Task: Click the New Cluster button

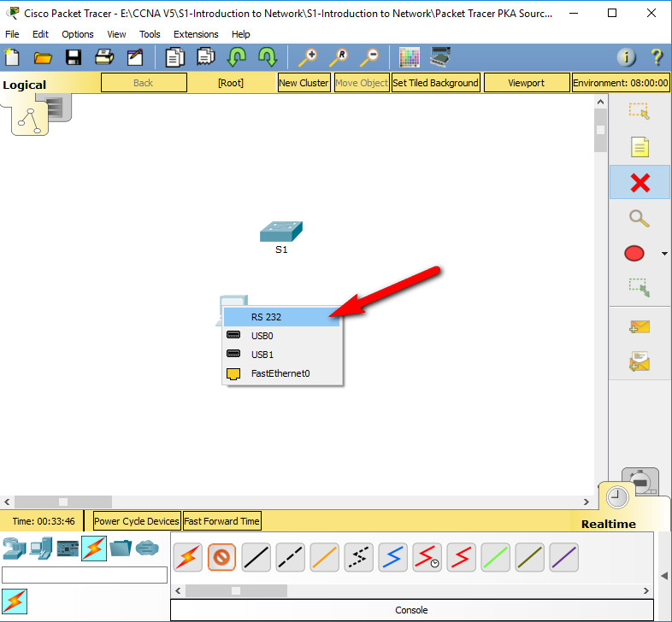Action: pos(304,83)
